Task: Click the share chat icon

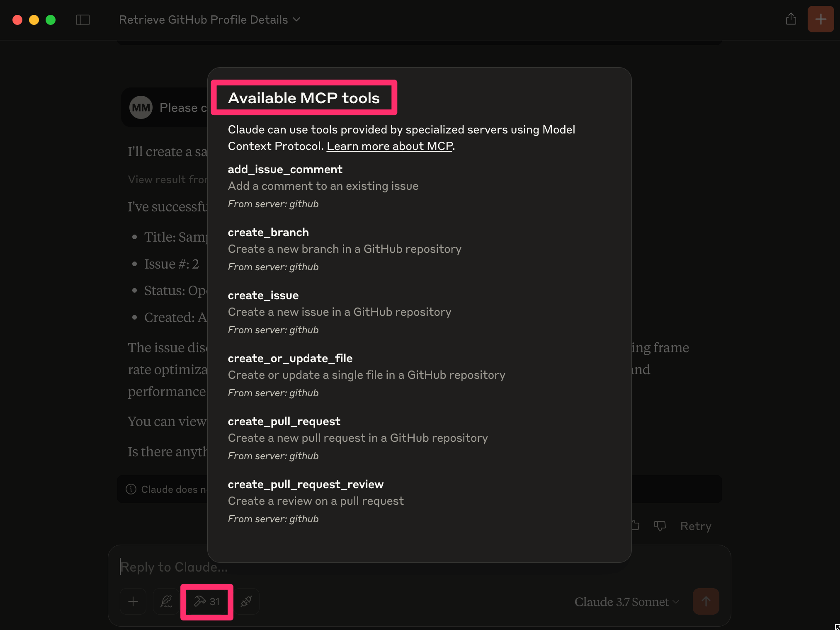Action: click(791, 19)
